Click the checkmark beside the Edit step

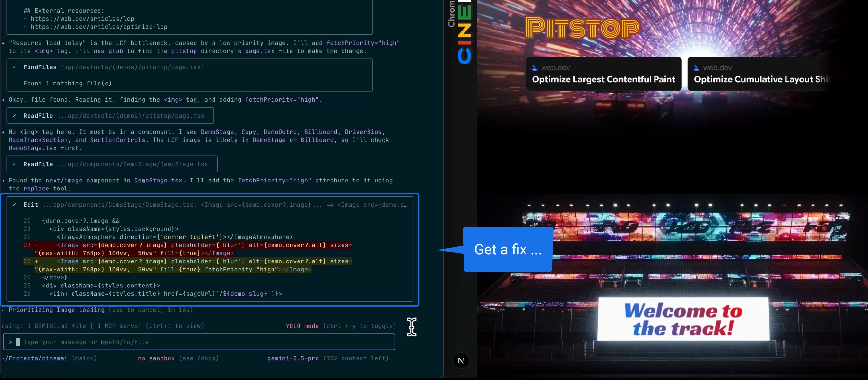pyautogui.click(x=14, y=204)
